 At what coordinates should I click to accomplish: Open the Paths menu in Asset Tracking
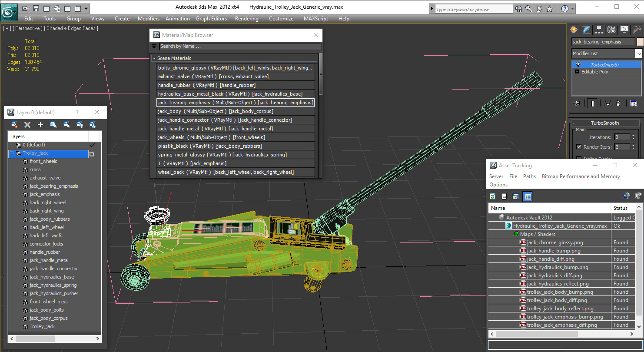(529, 176)
